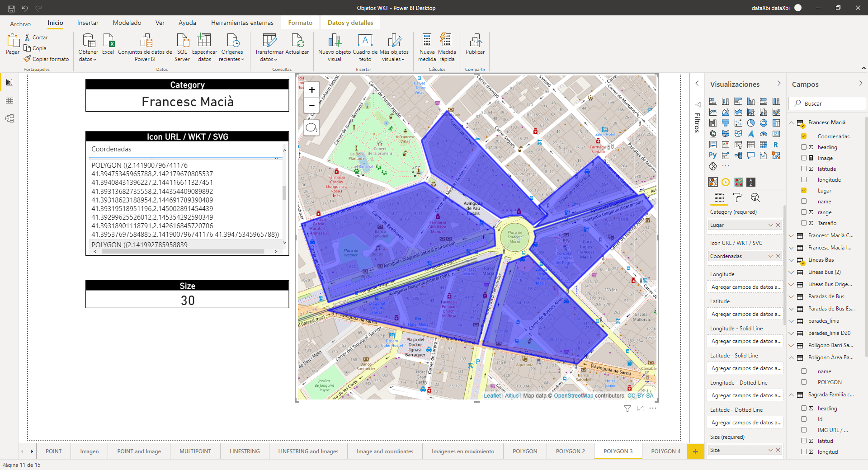
Task: Expand the Paradas de Bus table
Action: (791, 297)
